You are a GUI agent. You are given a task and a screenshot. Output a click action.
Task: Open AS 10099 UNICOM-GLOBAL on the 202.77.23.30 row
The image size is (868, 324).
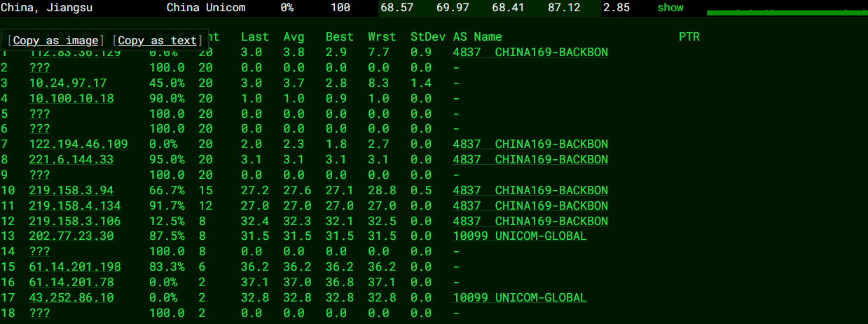click(x=519, y=236)
